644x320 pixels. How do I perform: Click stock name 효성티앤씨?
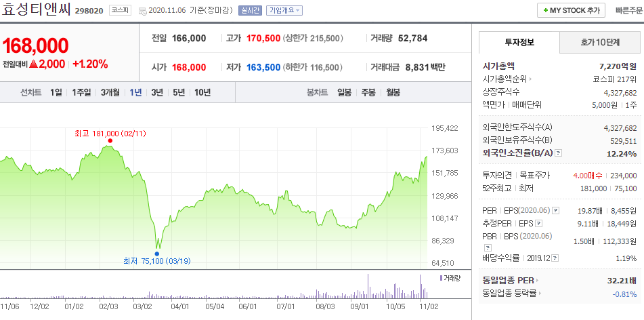tap(37, 10)
